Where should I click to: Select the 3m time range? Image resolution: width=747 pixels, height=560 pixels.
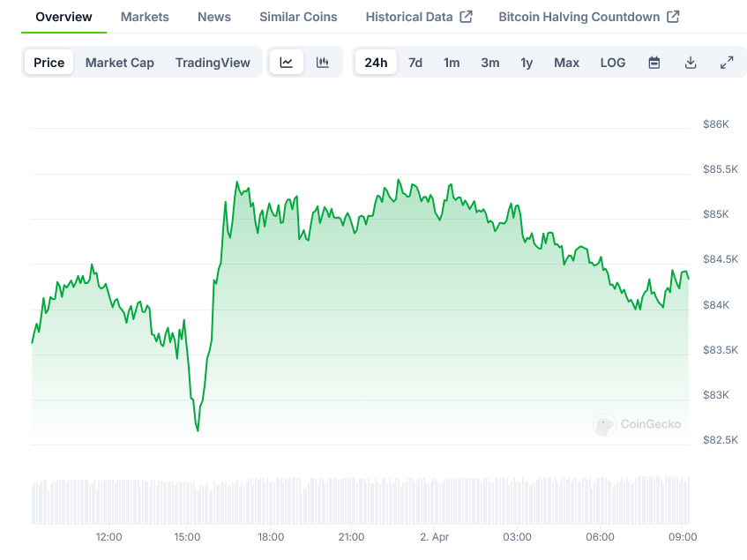click(490, 63)
